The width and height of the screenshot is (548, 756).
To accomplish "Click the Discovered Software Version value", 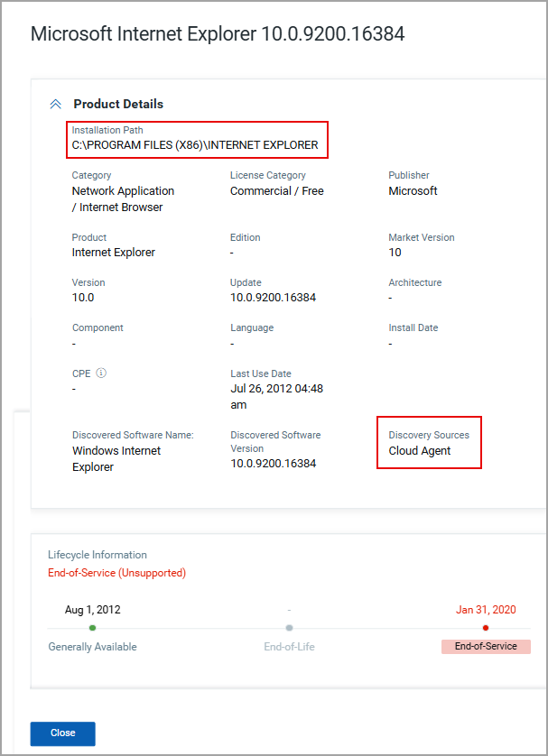I will pyautogui.click(x=273, y=464).
